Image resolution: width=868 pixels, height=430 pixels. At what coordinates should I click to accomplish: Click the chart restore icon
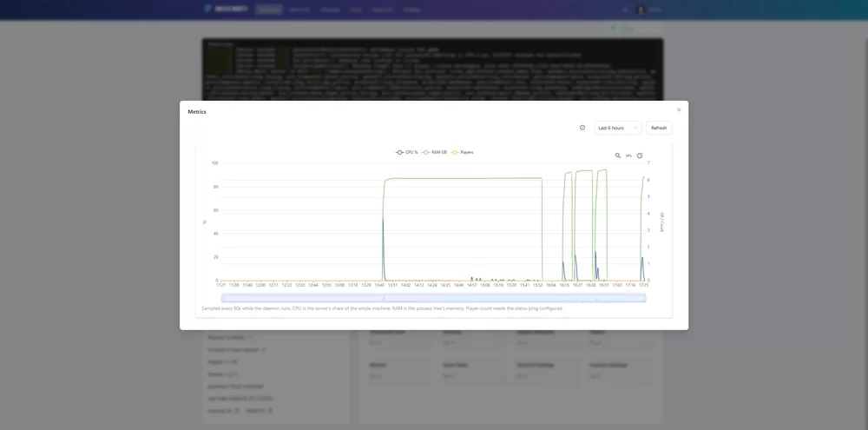click(x=640, y=155)
